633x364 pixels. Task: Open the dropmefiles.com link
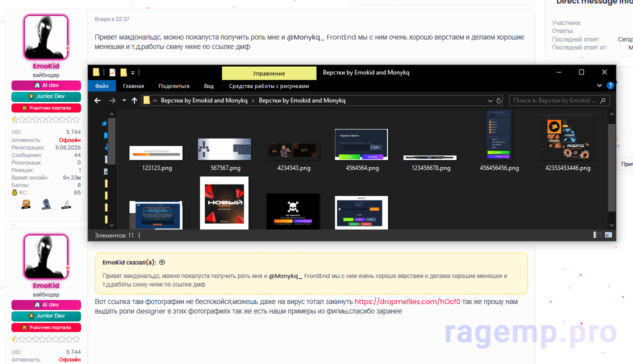[407, 302]
